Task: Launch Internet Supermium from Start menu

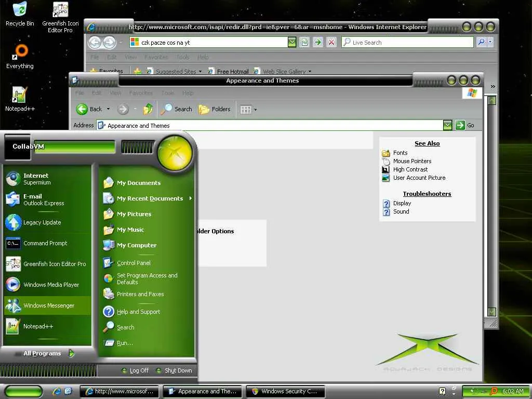Action: (x=48, y=179)
